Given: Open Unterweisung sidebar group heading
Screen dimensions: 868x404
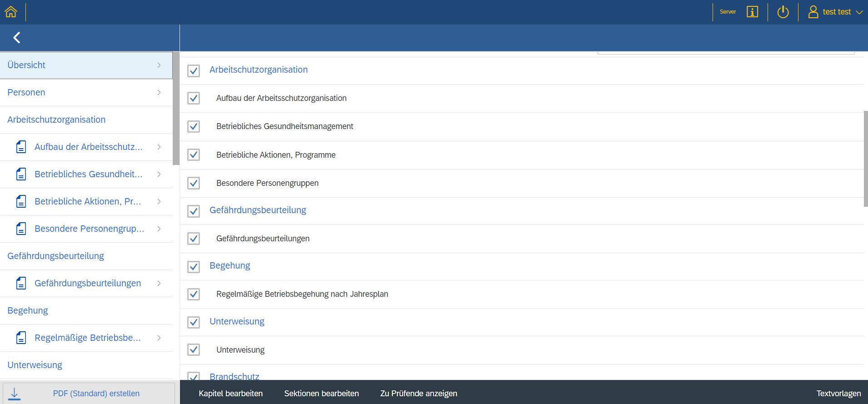Looking at the screenshot, I should (86, 365).
